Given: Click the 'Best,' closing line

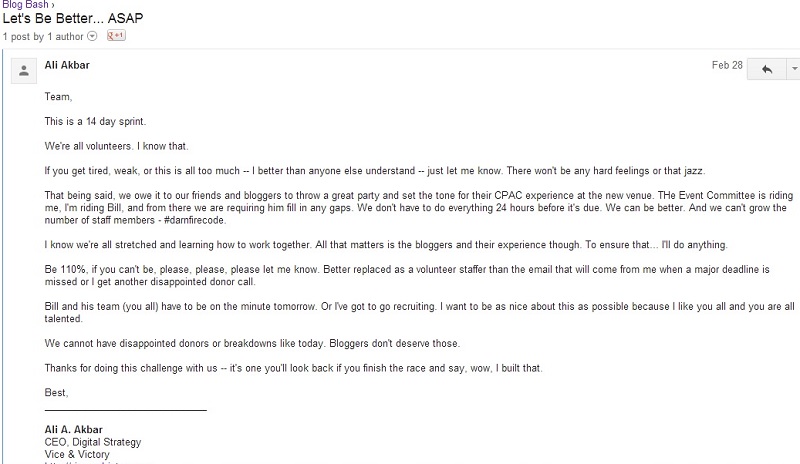Looking at the screenshot, I should pos(56,393).
